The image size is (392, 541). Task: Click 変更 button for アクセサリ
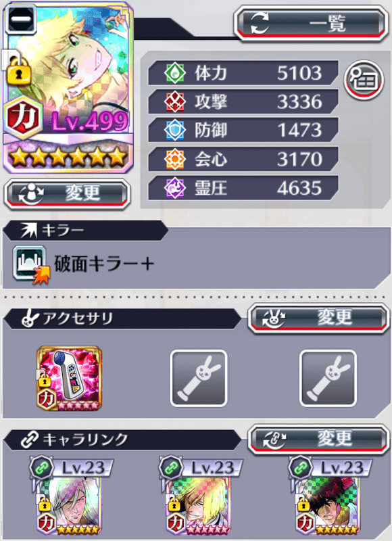click(318, 318)
